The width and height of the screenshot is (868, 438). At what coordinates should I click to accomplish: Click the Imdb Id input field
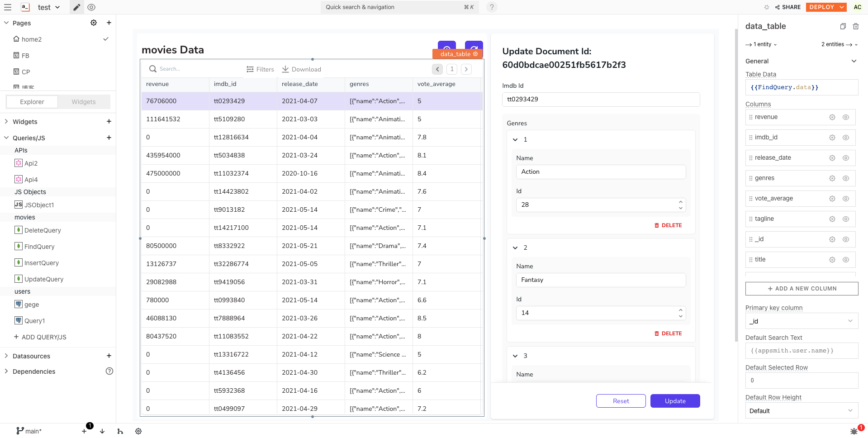601,100
